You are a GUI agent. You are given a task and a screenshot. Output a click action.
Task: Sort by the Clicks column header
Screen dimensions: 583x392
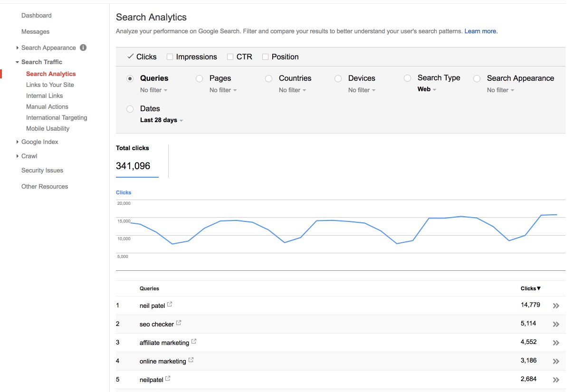point(531,288)
